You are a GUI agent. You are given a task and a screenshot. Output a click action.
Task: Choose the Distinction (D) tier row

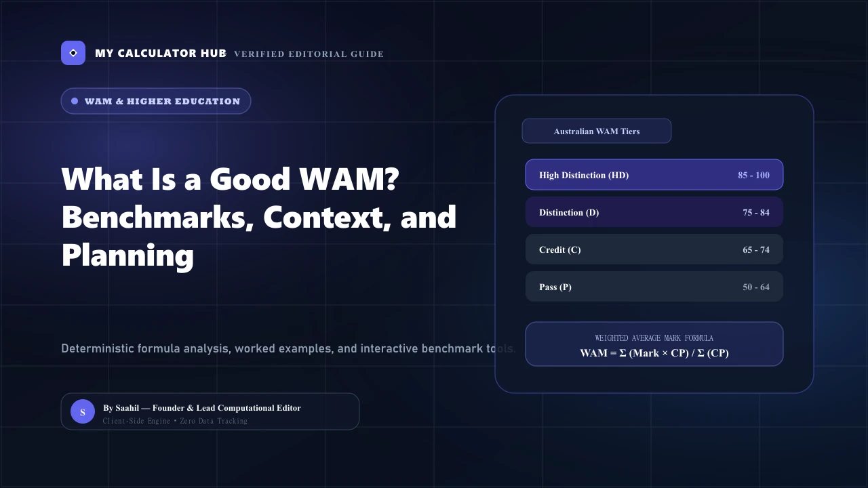click(654, 212)
